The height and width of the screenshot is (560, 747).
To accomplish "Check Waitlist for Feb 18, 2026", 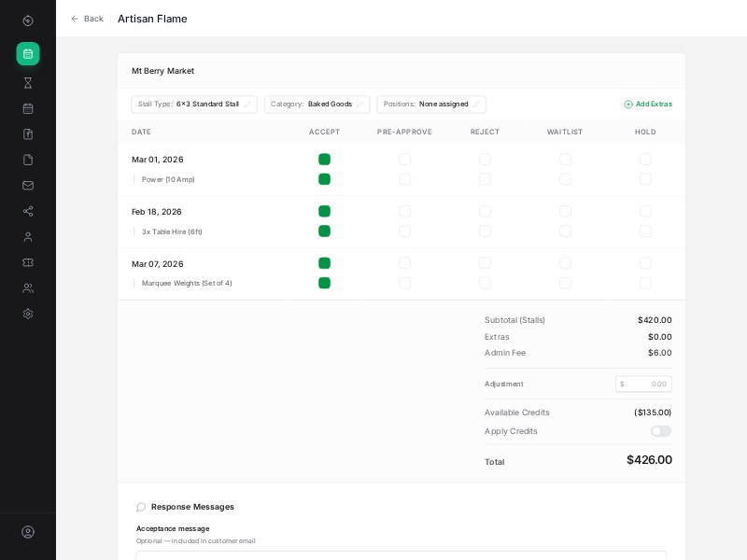I will (x=565, y=212).
